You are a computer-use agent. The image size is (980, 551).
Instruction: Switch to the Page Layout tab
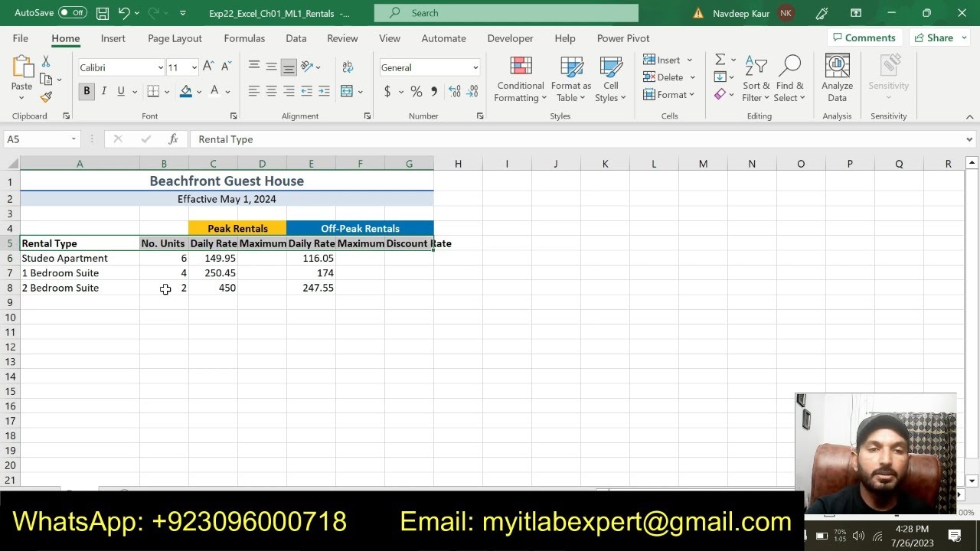[x=175, y=38]
